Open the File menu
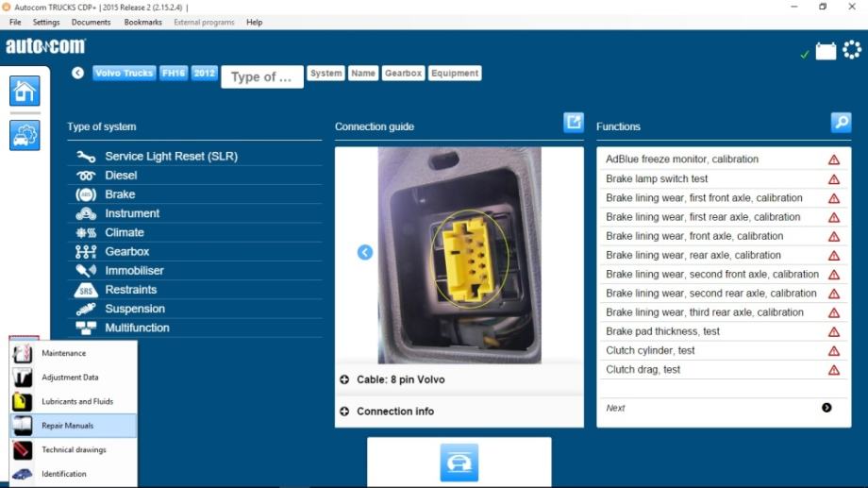868x488 pixels. click(x=15, y=22)
